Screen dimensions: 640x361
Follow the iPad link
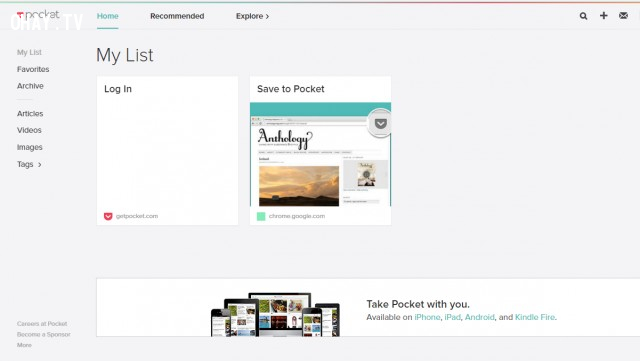(452, 317)
